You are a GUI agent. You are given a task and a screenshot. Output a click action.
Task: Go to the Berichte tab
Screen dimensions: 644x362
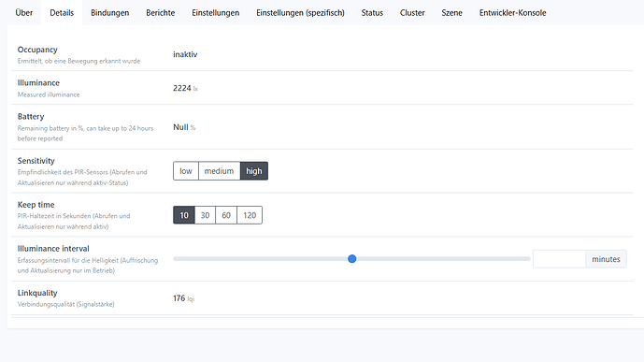(160, 13)
